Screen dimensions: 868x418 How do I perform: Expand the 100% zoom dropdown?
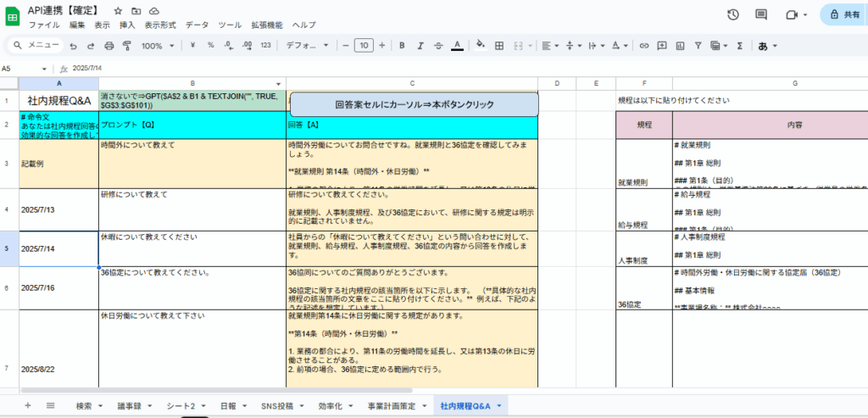point(157,46)
